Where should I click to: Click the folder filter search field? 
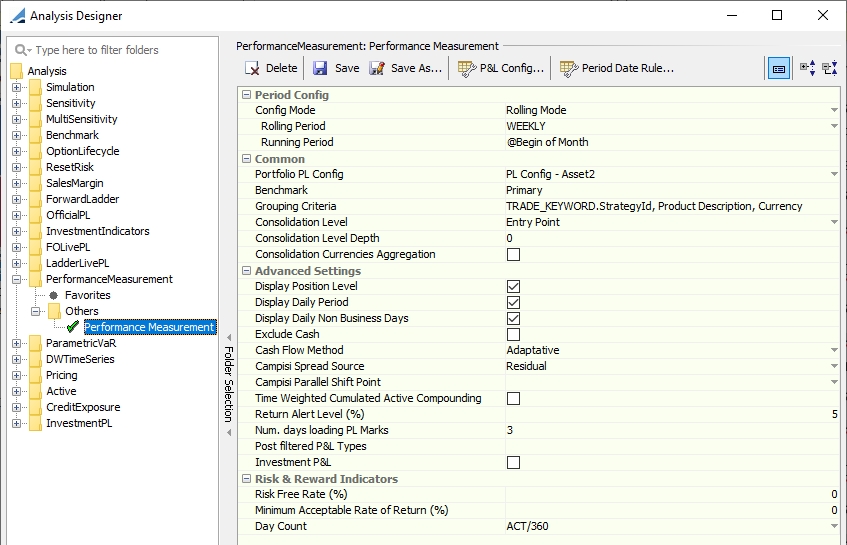[x=113, y=50]
